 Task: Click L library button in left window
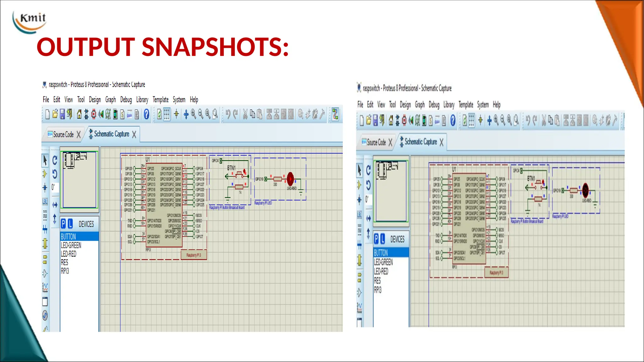pos(70,224)
